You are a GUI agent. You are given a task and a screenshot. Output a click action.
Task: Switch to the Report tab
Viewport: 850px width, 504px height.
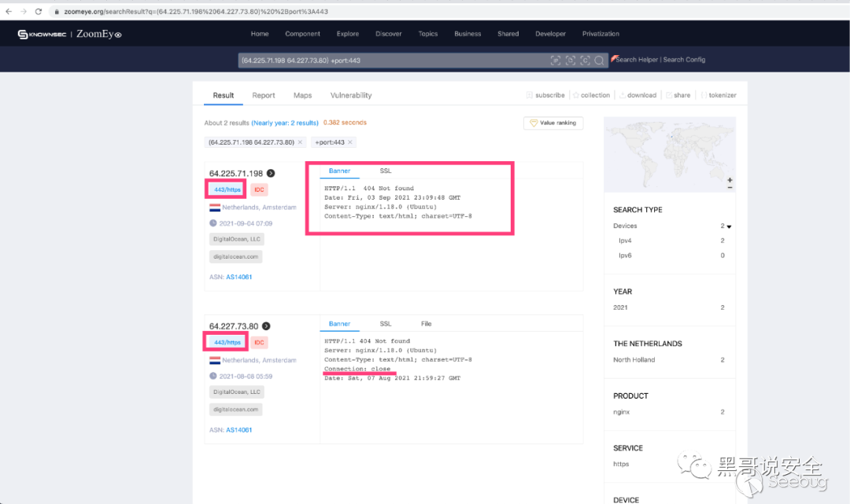[264, 95]
